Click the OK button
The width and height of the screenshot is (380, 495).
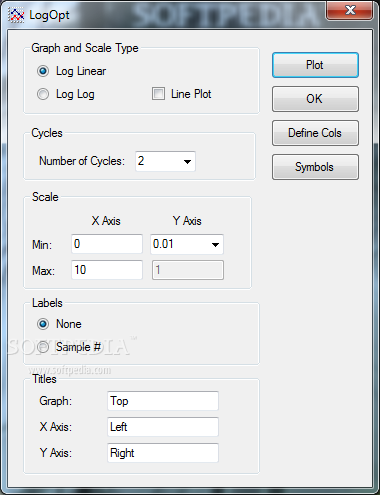(315, 99)
